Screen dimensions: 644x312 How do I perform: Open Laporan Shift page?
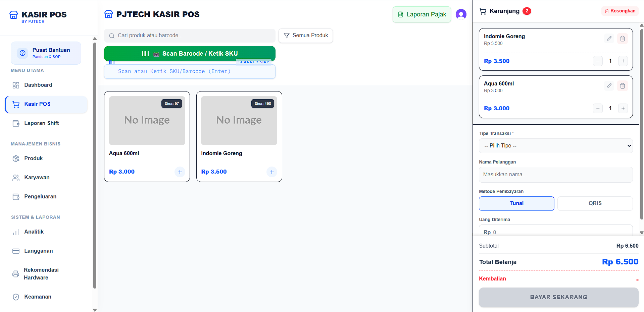46,123
